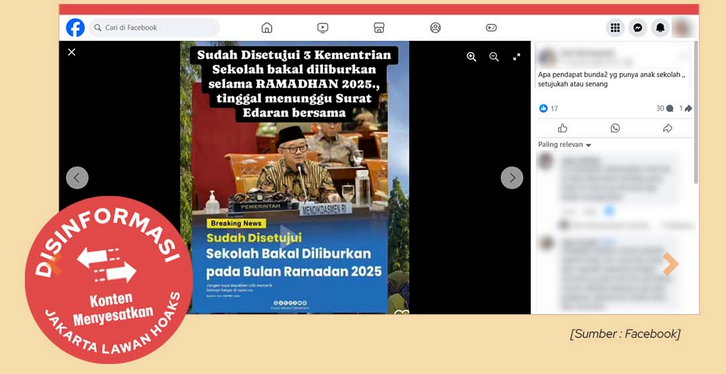Screen dimensions: 726x374
Task: Share the post with arrow button
Action: 667,128
